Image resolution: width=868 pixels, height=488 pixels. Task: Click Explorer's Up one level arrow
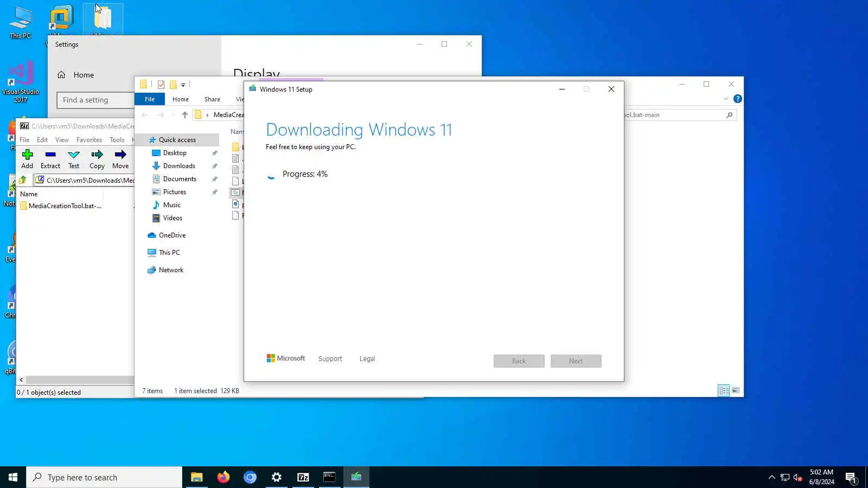pos(185,115)
